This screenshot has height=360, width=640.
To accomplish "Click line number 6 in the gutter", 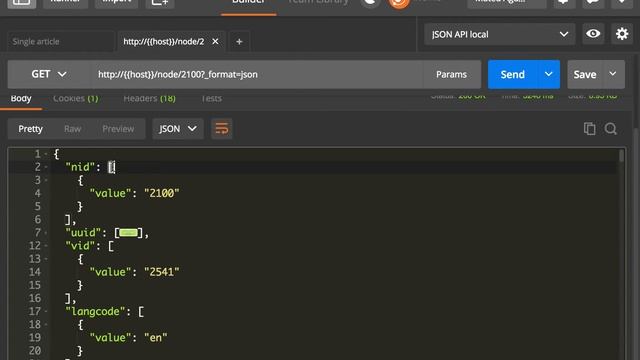I will [38, 220].
